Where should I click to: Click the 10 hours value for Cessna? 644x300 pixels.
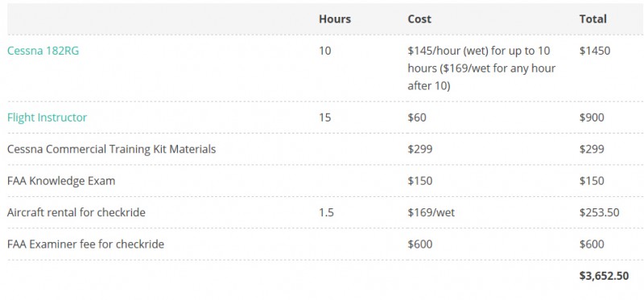325,51
